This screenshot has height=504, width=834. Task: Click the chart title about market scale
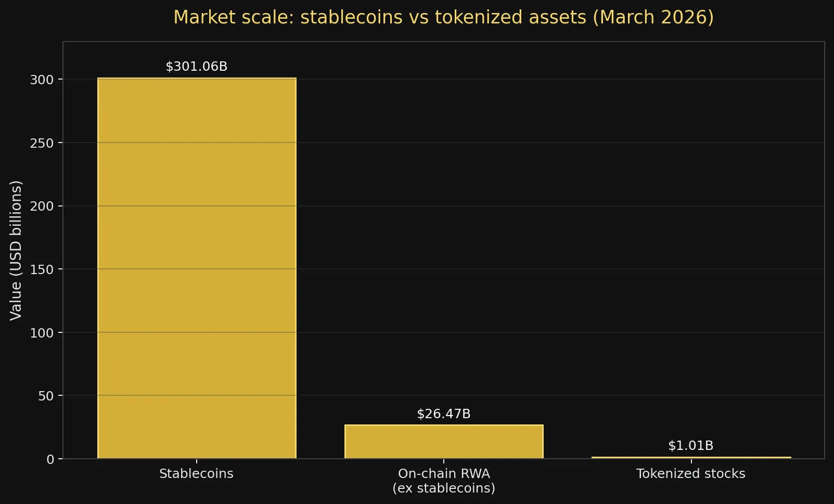pos(443,17)
